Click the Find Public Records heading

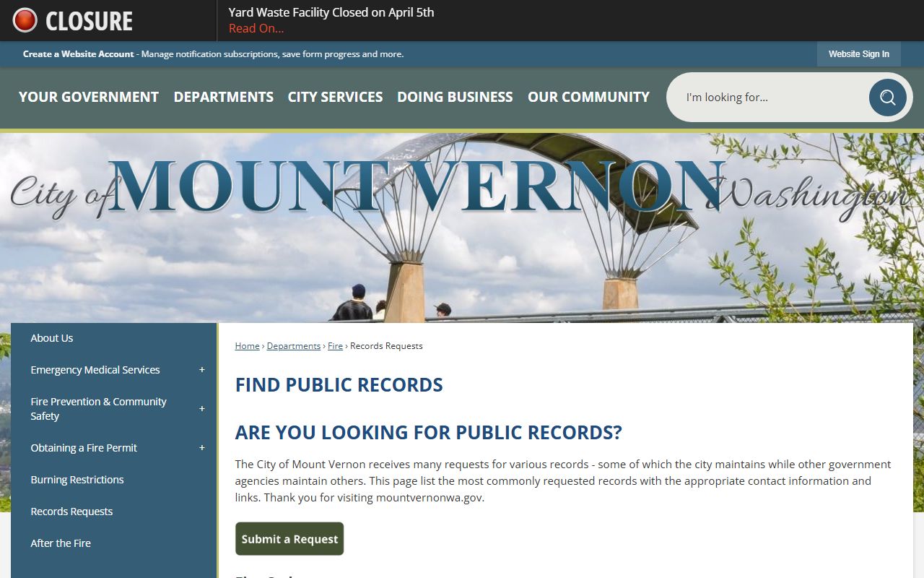(339, 384)
